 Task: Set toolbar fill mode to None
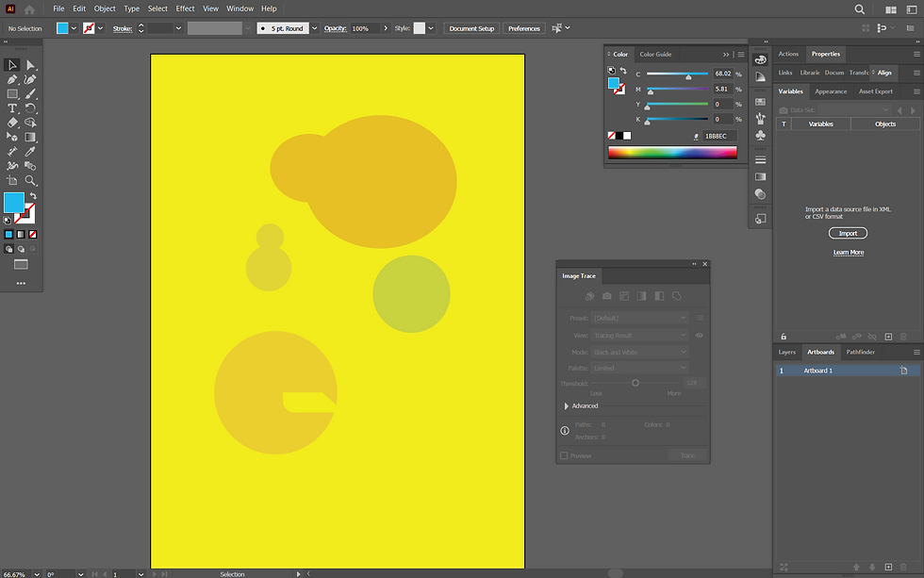click(33, 235)
